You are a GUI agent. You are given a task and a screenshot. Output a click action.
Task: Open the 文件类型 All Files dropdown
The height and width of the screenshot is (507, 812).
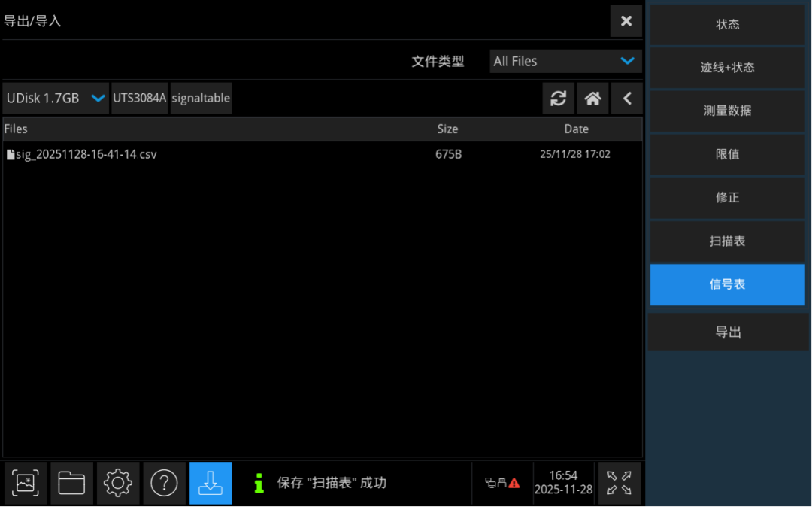pos(565,61)
